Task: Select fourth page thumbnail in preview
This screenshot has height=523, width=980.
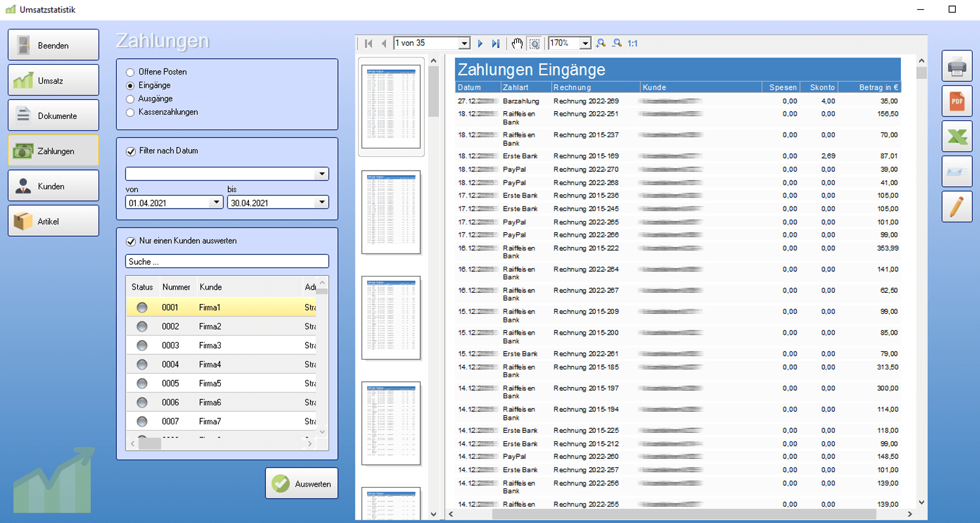Action: (391, 423)
